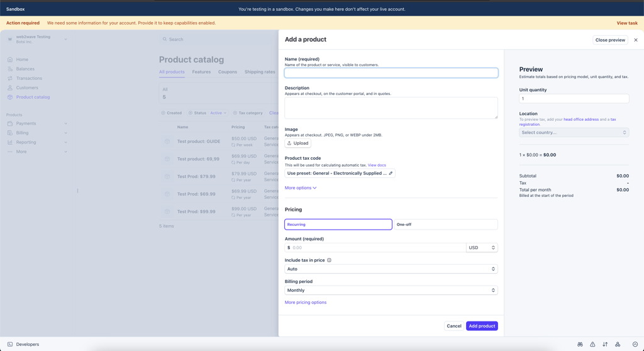The width and height of the screenshot is (644, 351).
Task: Click the Transactions icon in sidebar
Action: click(x=10, y=78)
